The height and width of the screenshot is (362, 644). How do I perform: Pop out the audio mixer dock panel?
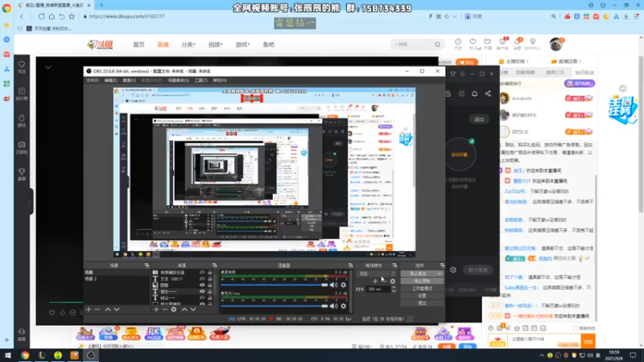tap(350, 265)
